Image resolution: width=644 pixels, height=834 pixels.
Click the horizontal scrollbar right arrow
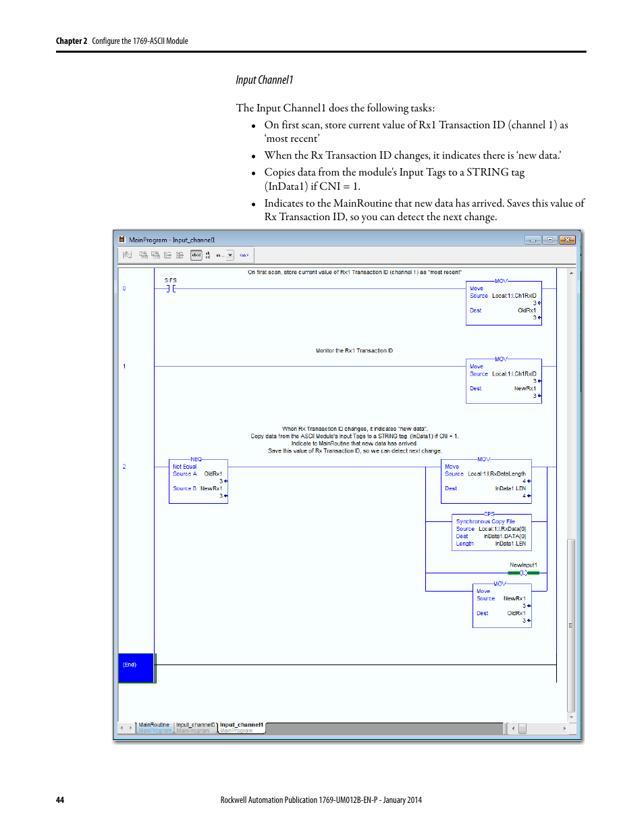coord(564,728)
